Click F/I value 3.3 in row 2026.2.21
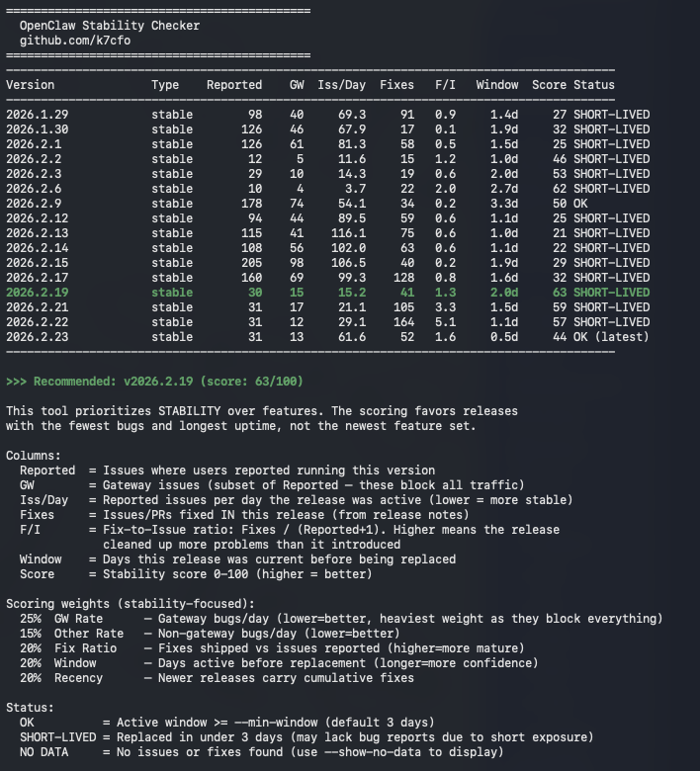 coord(445,306)
